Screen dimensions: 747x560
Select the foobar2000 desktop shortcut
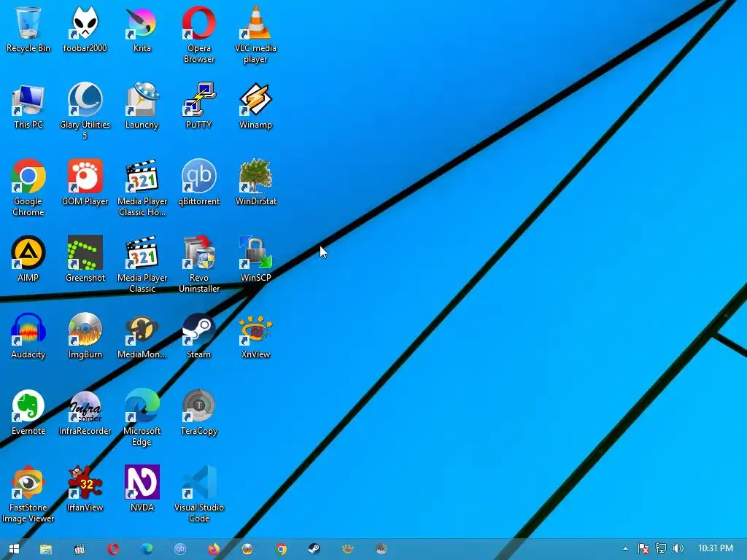[85, 30]
